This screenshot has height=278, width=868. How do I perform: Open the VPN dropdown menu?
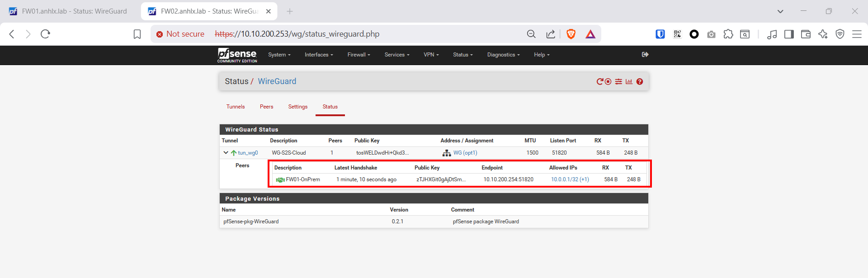click(x=431, y=55)
